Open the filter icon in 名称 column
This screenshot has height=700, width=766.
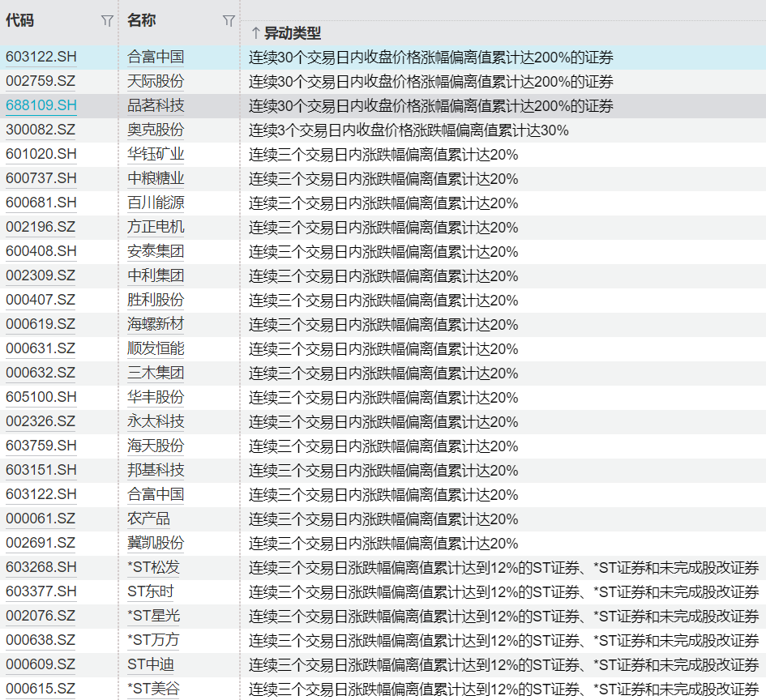click(229, 21)
